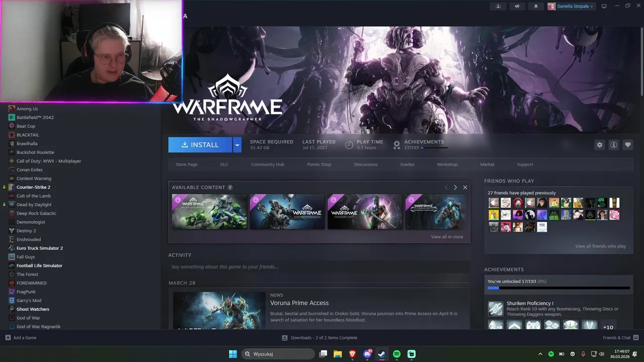
Task: Open the Warframe manage gear icon
Action: [599, 145]
